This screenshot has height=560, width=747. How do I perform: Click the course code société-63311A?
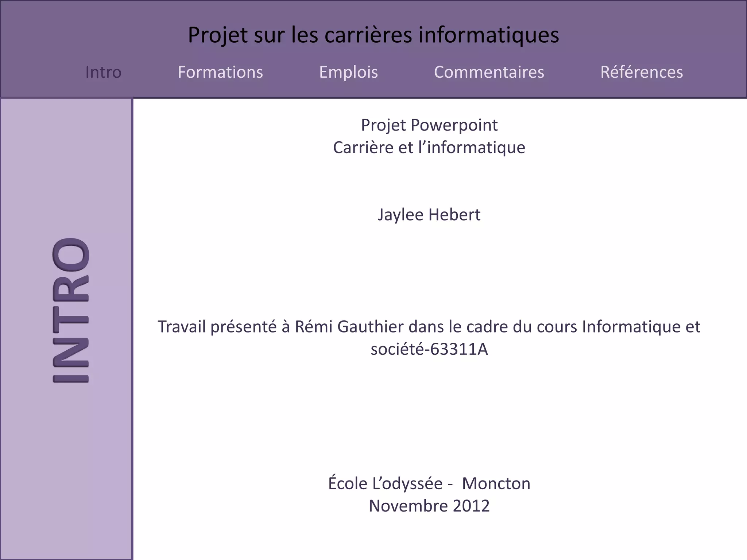click(429, 349)
